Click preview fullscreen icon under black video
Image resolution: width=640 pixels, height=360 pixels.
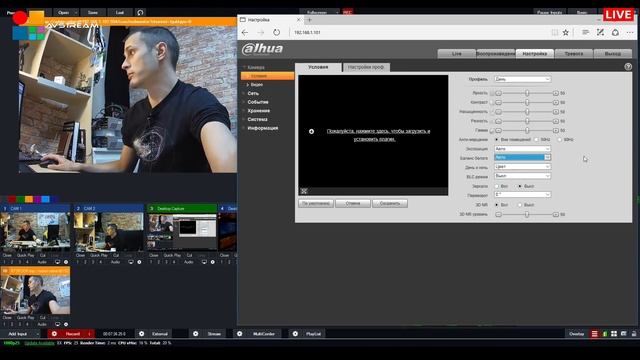point(304,191)
